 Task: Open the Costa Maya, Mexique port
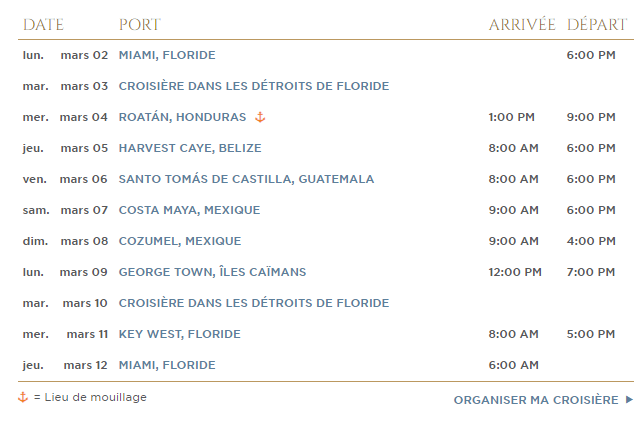click(x=189, y=210)
